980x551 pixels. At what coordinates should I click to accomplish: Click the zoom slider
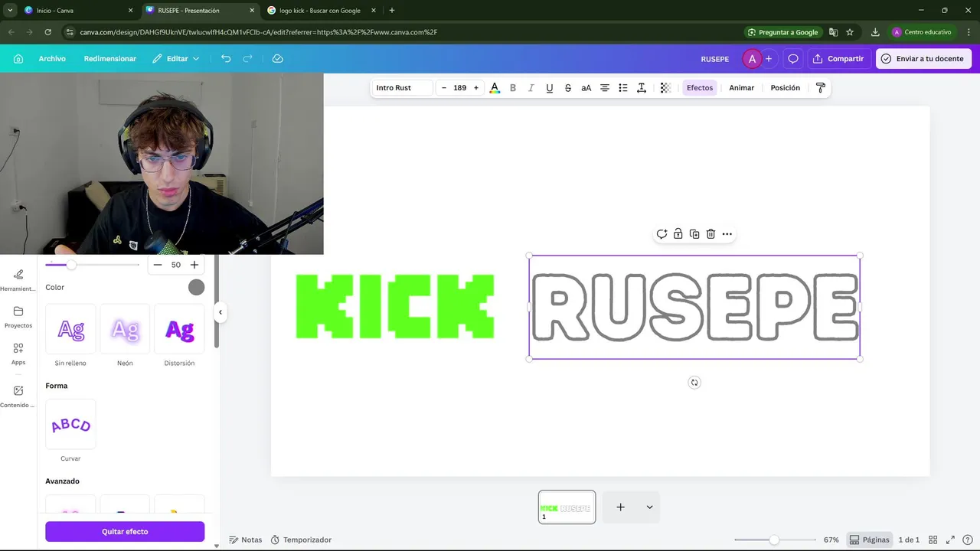774,540
